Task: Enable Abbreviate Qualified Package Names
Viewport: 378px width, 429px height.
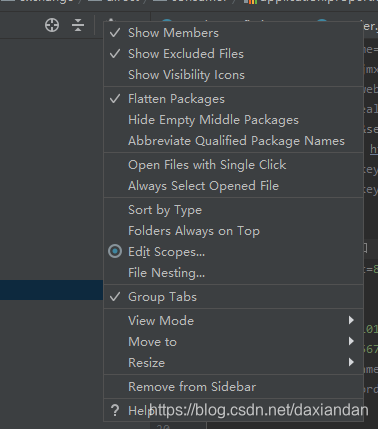Action: coord(233,141)
